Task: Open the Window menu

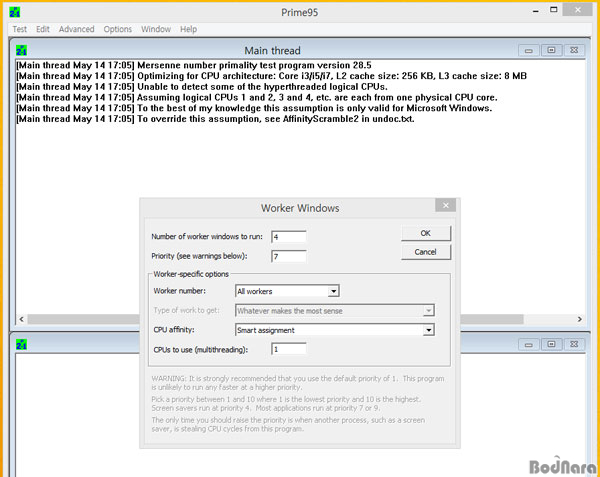Action: [156, 29]
